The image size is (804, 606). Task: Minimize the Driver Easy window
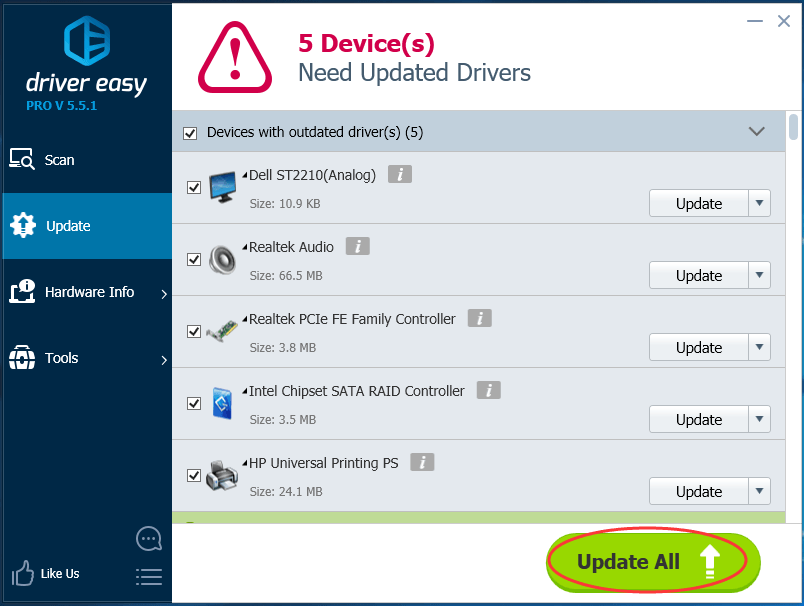coord(754,21)
